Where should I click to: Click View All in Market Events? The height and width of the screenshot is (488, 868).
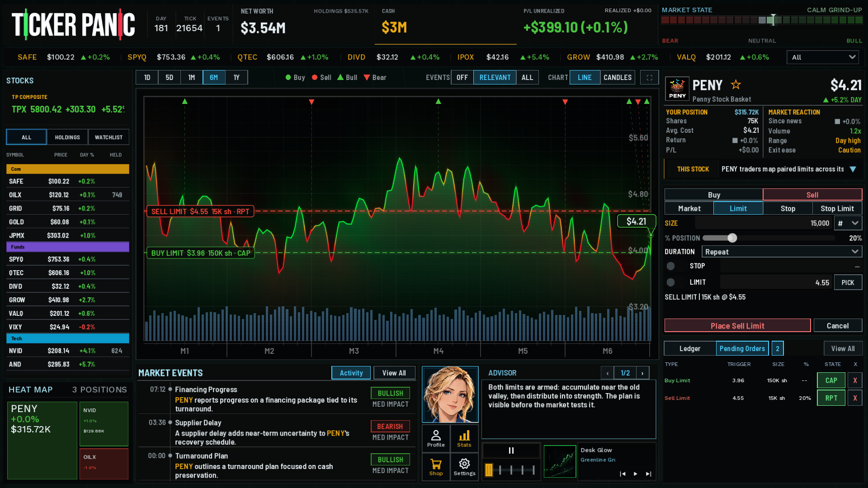point(394,373)
